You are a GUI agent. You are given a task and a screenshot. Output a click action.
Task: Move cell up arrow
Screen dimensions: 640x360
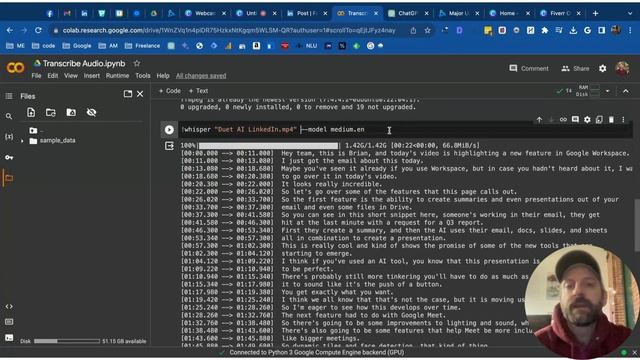[539, 120]
